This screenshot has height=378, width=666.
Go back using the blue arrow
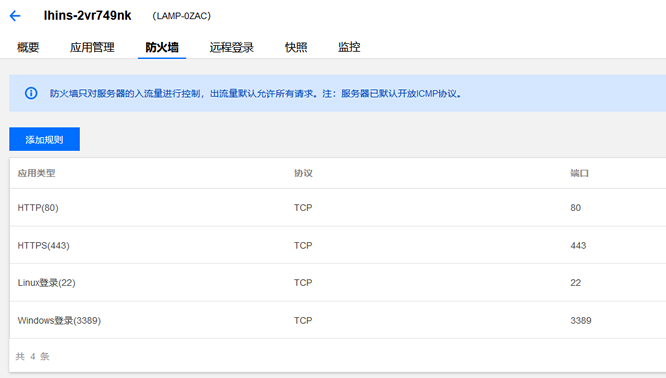click(x=15, y=16)
